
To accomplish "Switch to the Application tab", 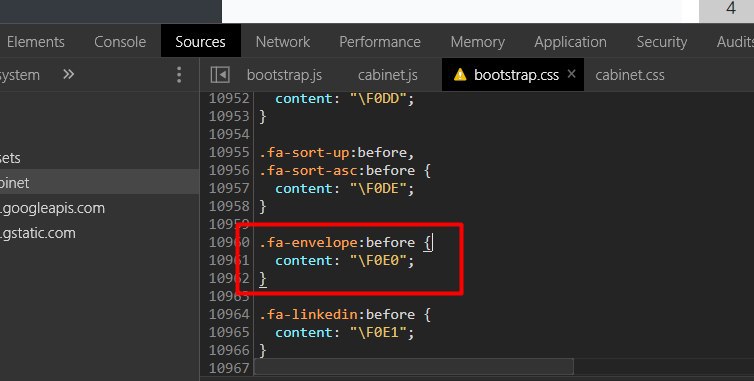I will pos(570,42).
